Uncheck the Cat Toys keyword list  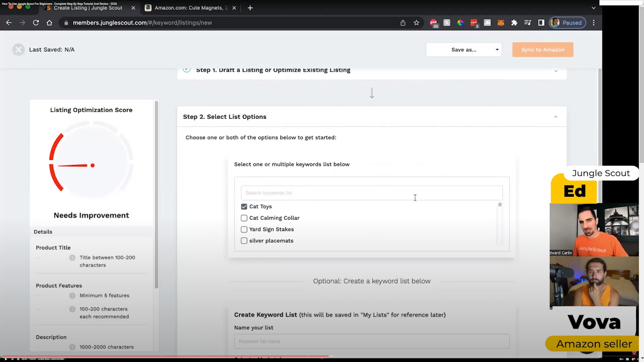coord(244,207)
